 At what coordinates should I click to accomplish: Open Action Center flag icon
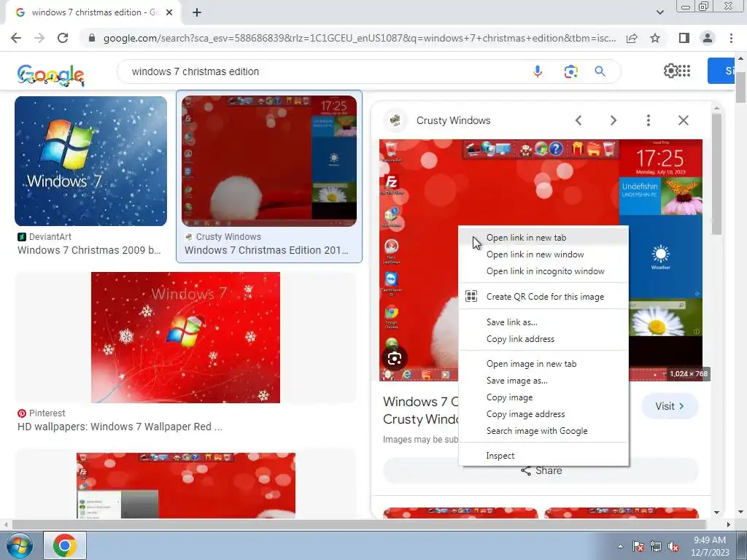(638, 546)
